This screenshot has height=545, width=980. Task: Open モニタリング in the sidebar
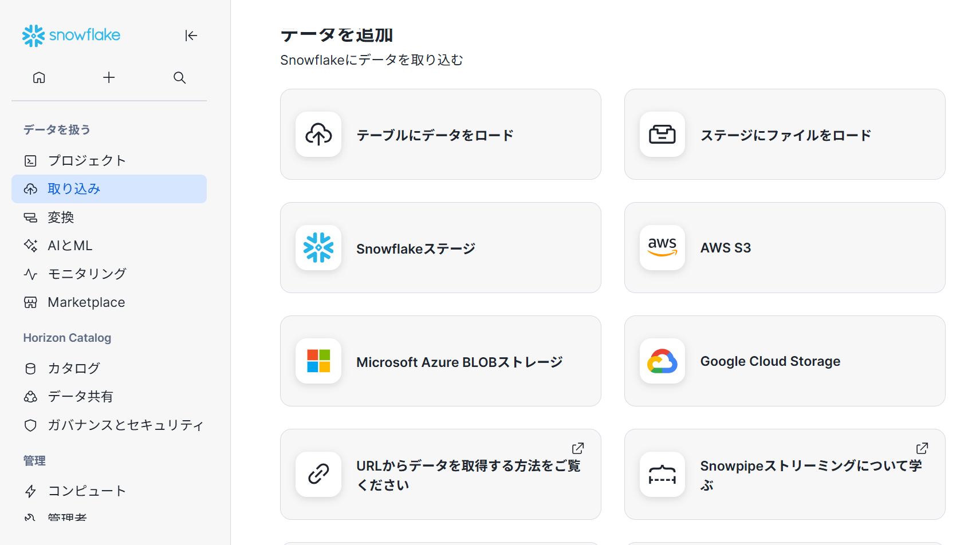tap(109, 274)
